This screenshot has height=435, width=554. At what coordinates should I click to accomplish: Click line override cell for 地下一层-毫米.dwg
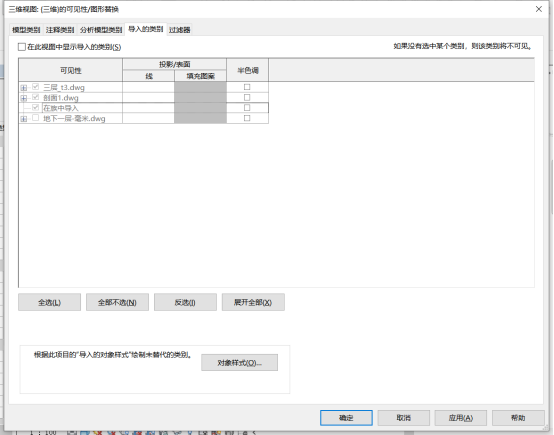148,118
